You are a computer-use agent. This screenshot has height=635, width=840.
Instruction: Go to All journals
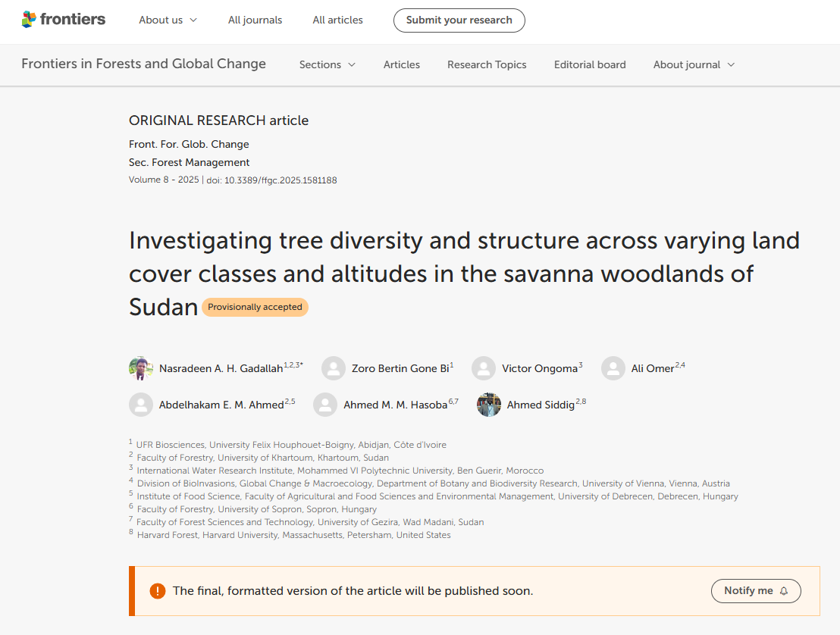255,20
